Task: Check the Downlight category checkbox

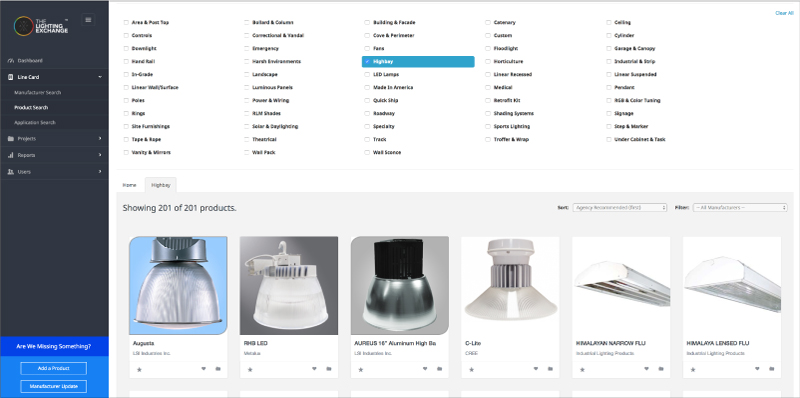Action: [x=127, y=48]
